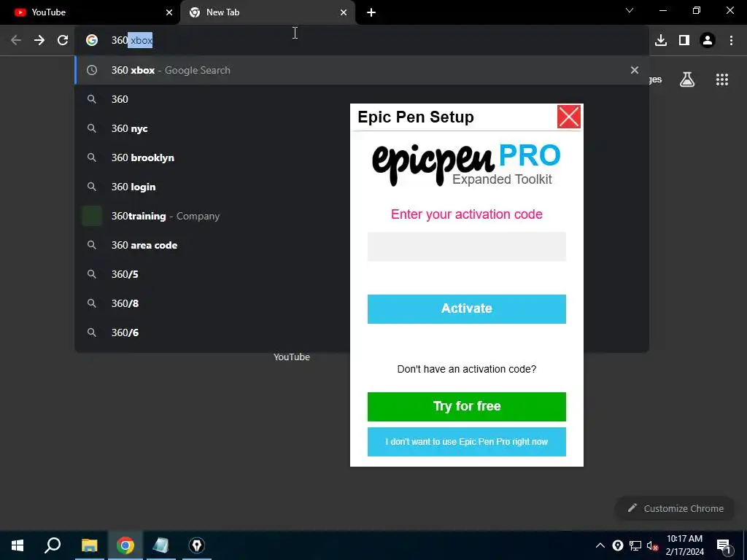Close the New Tab tab
747x560 pixels.
point(344,12)
